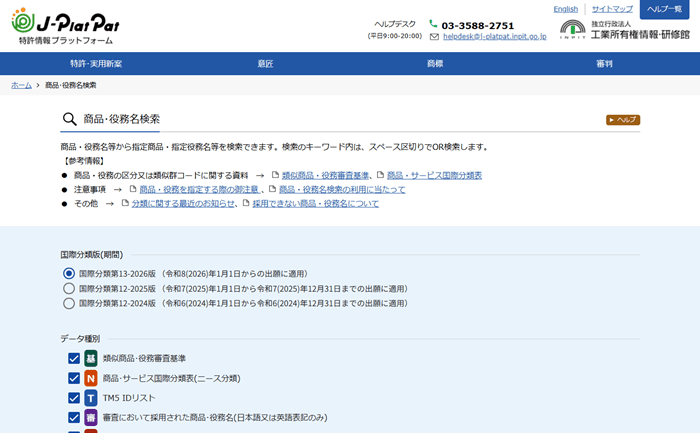Click the ヘルプ一覧 button
This screenshot has width=700, height=433.
664,9
